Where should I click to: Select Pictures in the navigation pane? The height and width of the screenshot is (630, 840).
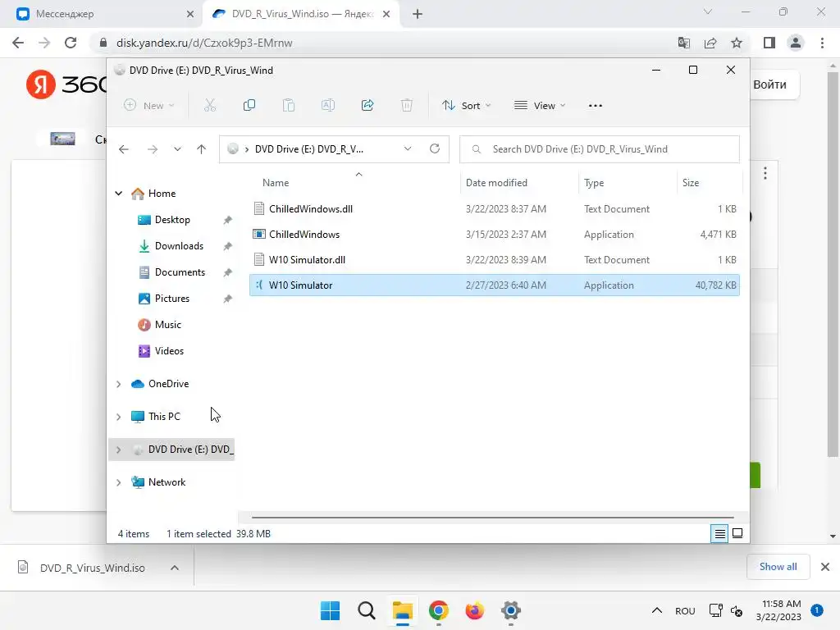click(172, 299)
